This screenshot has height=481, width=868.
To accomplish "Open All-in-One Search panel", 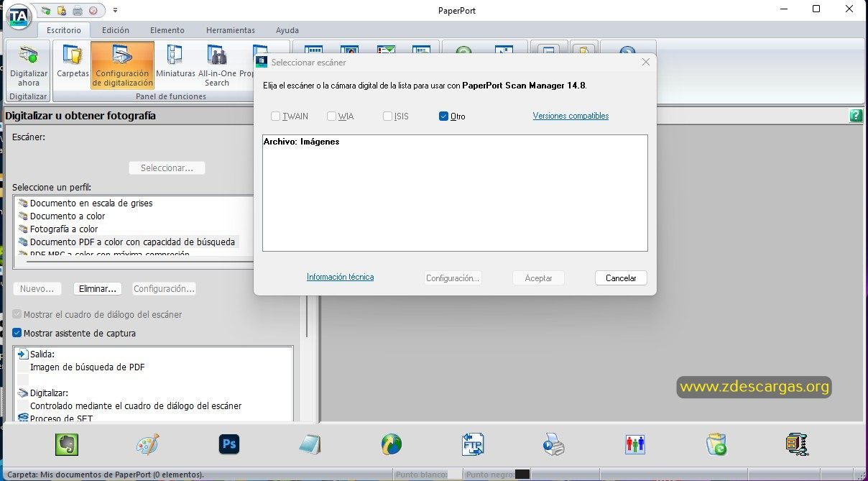I will [x=217, y=65].
